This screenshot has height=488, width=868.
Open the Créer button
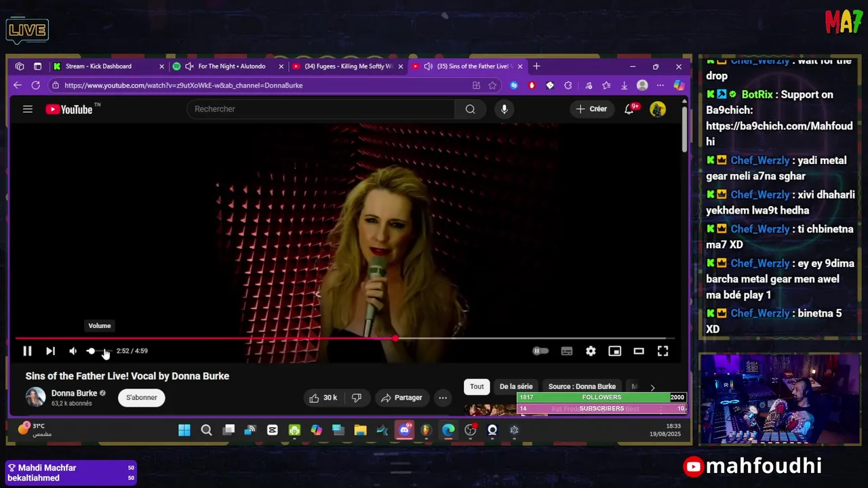(591, 109)
